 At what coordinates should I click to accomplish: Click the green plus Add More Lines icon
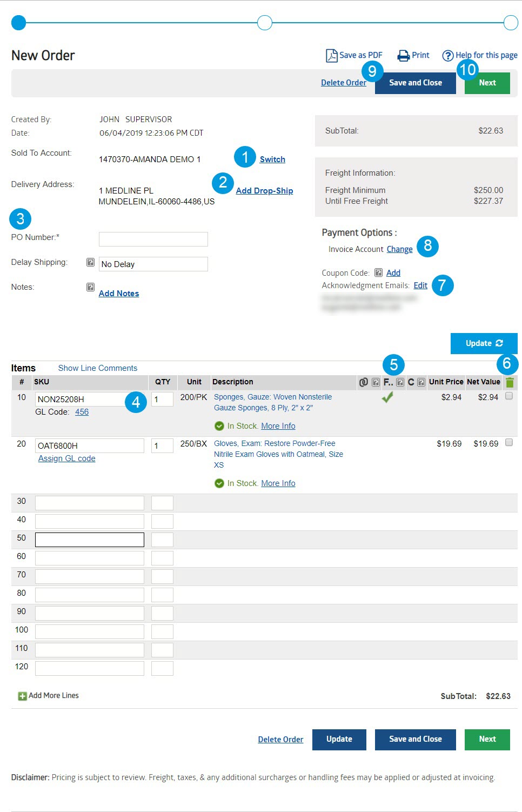(x=22, y=696)
